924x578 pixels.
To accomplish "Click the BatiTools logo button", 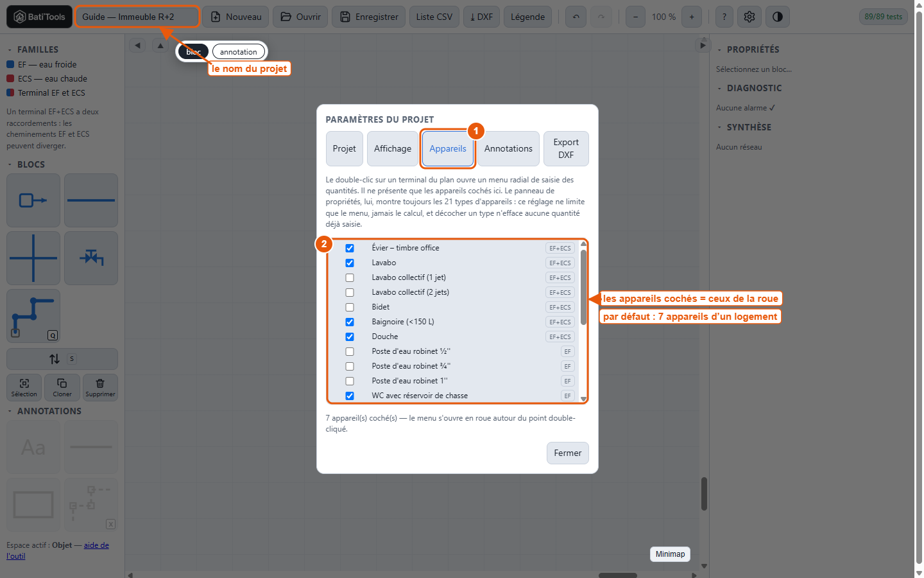I will (x=39, y=17).
